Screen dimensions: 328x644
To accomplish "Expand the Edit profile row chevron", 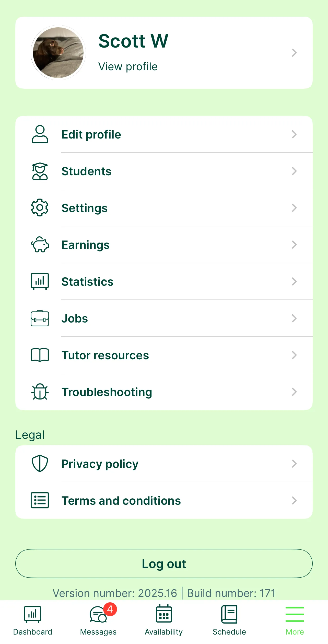I will coord(294,134).
